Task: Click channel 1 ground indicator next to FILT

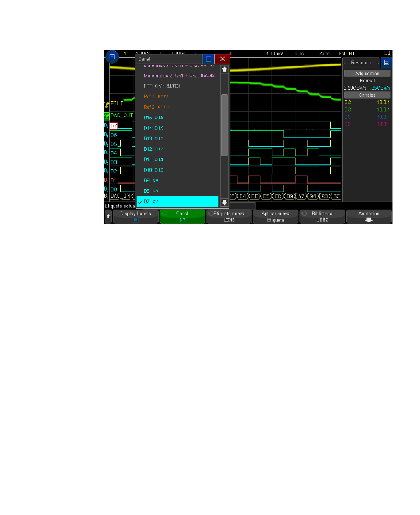Action: tap(107, 104)
